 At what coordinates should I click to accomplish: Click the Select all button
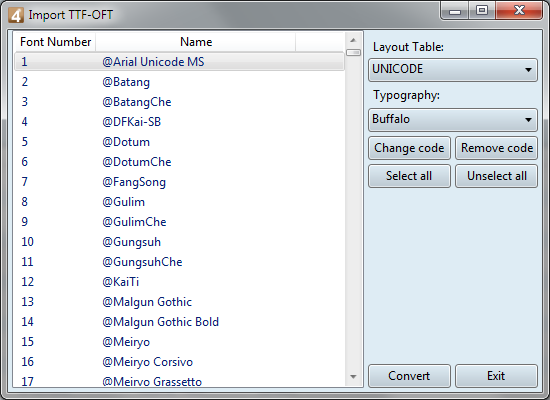(x=409, y=176)
